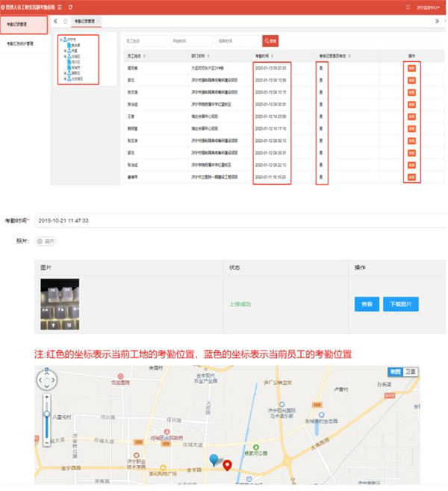448x491 pixels.
Task: Switch map to 地图 view
Action: (396, 371)
